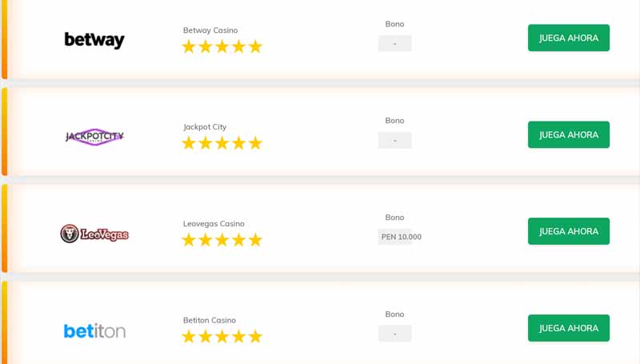Screen dimensions: 640x364
Task: Click the Betway logo
Action: (94, 40)
